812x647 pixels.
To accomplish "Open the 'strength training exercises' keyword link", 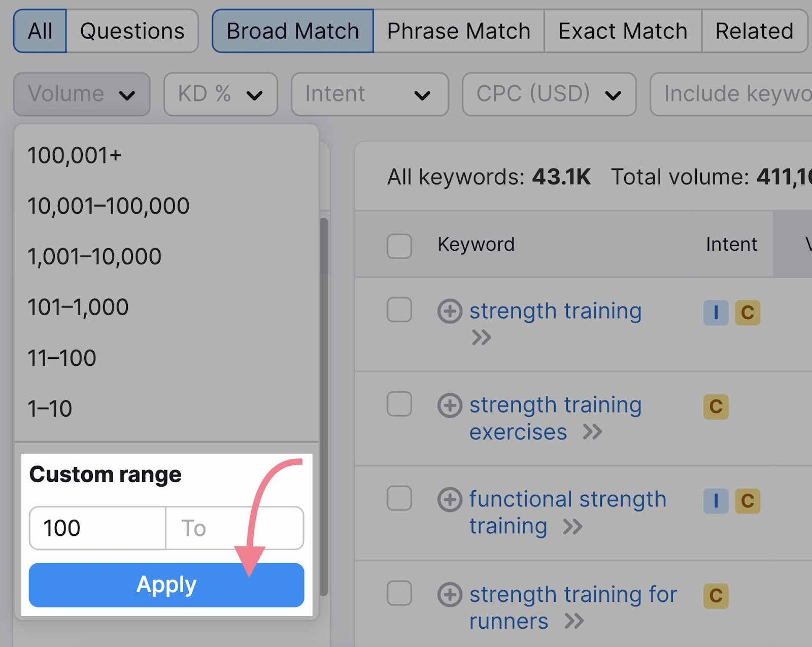I will (555, 418).
